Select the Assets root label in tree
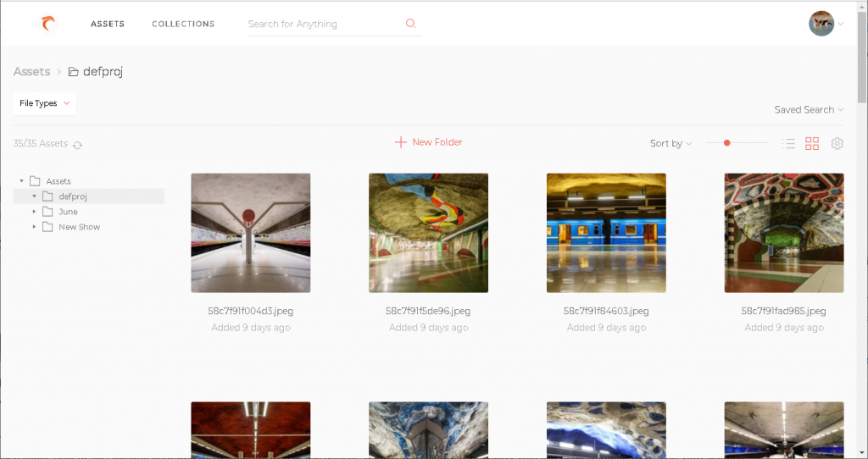Image resolution: width=868 pixels, height=459 pixels. 58,181
